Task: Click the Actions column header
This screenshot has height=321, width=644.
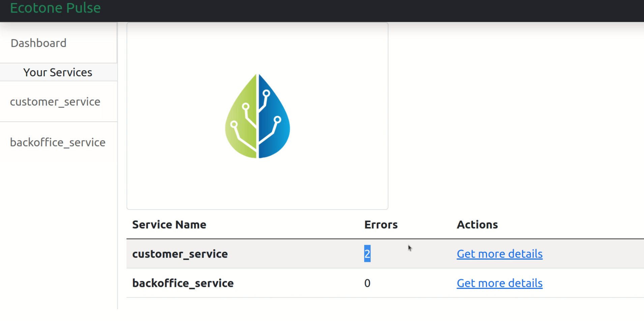Action: click(477, 225)
